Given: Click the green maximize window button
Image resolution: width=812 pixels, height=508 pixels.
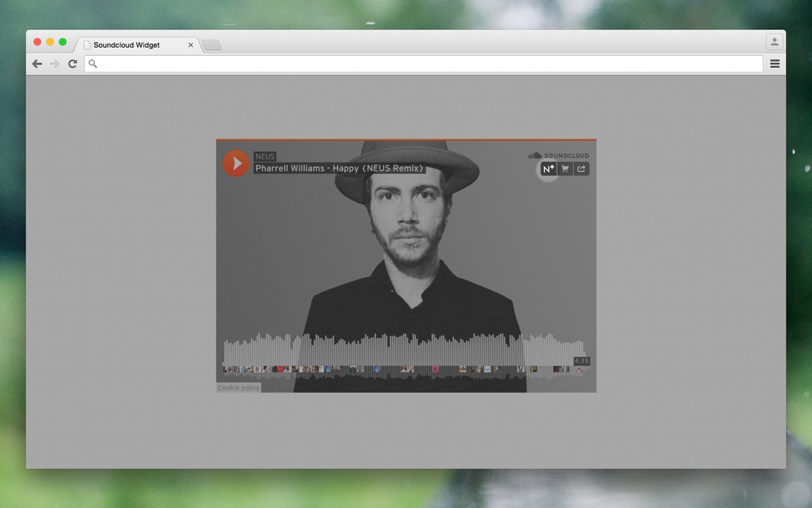Looking at the screenshot, I should (x=63, y=42).
